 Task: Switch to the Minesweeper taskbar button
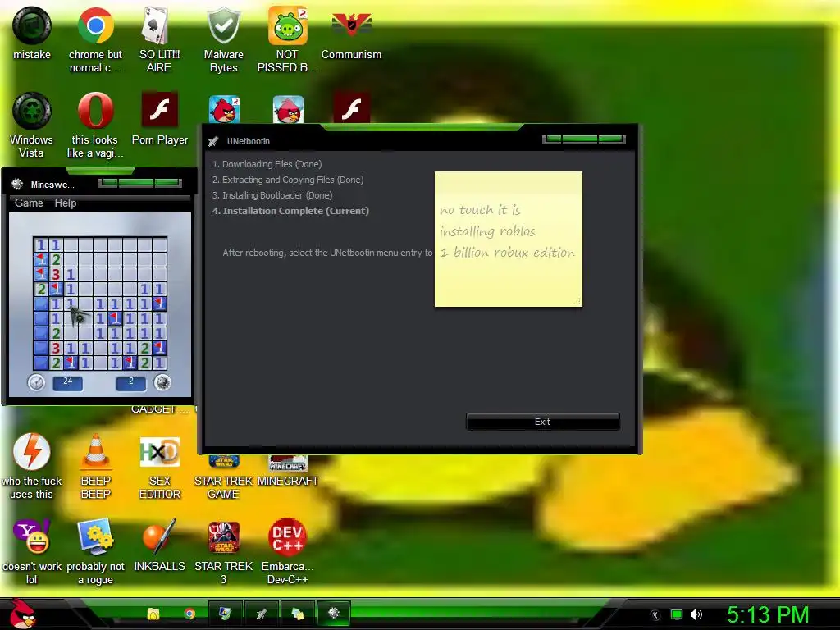tap(334, 614)
